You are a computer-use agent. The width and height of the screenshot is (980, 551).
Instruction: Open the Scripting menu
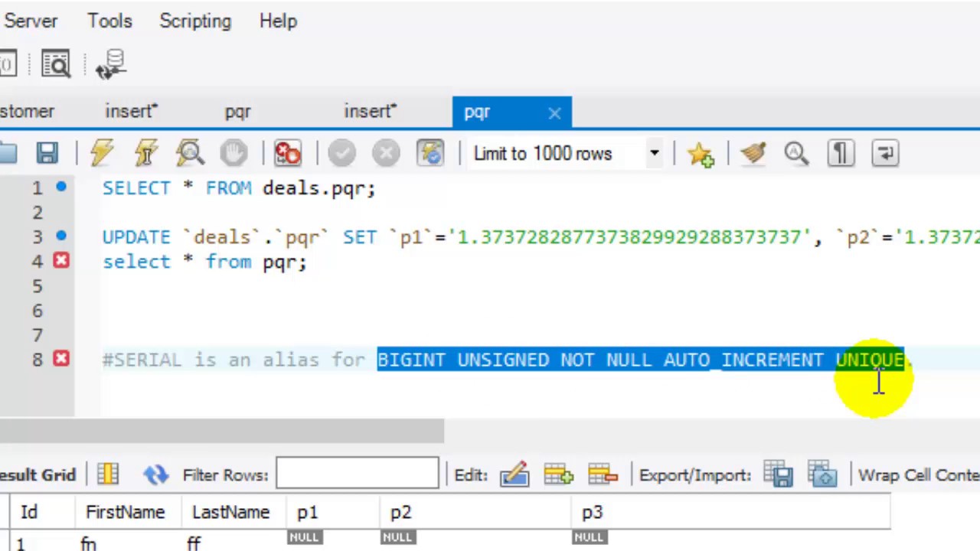pyautogui.click(x=195, y=21)
